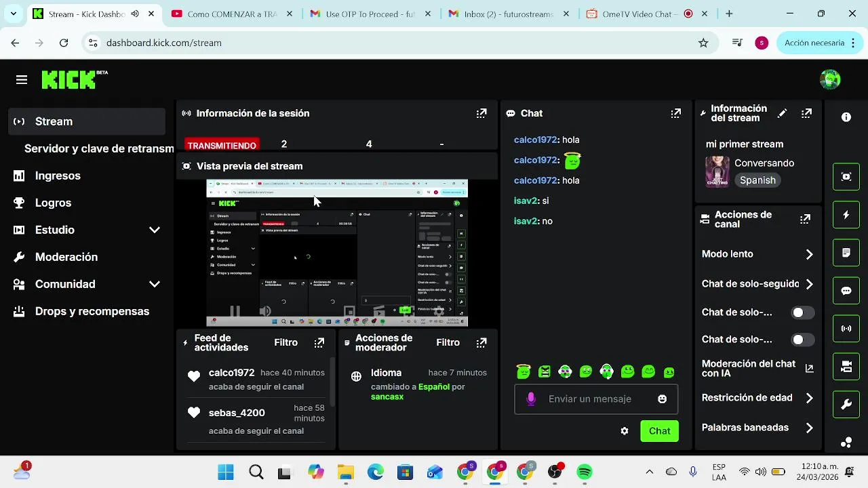Switch to the OmeTV Video Chat tab
This screenshot has width=868, height=488.
[646, 14]
